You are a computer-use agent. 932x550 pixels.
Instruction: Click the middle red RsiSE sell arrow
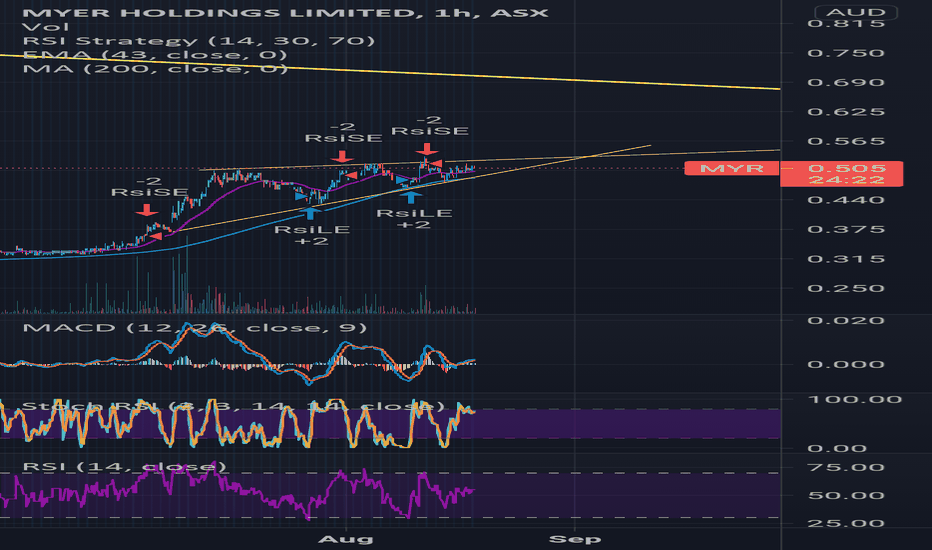[341, 156]
